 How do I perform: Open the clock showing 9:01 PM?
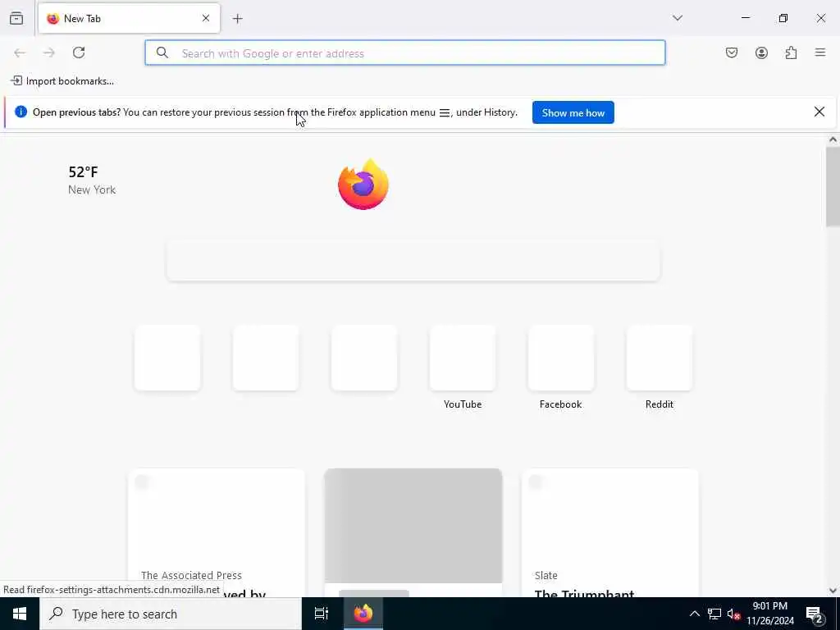(769, 614)
